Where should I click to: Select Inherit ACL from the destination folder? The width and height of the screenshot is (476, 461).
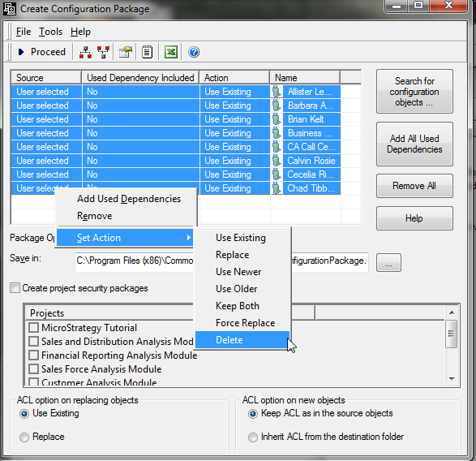tap(252, 437)
